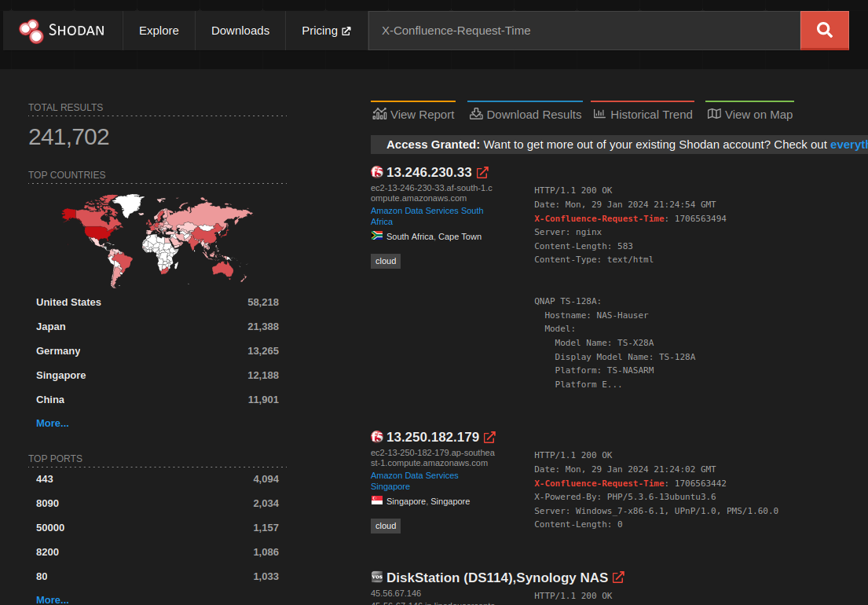Open the DiskStation external link icon
The height and width of the screenshot is (605, 868).
[618, 577]
